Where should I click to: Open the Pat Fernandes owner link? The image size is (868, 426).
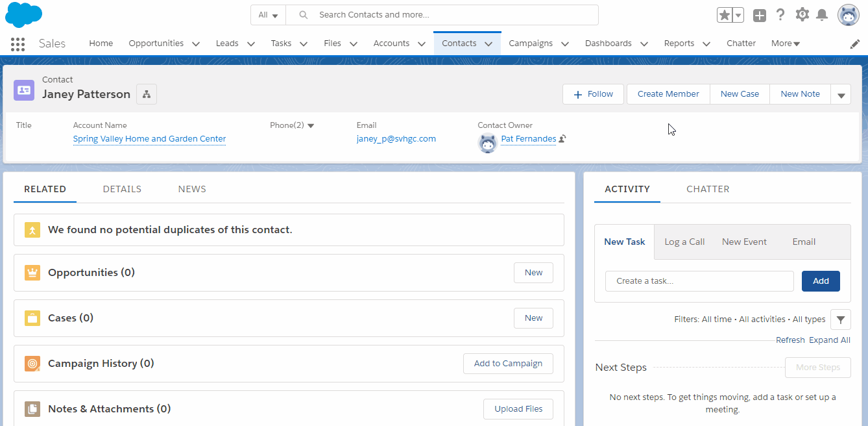pyautogui.click(x=529, y=139)
